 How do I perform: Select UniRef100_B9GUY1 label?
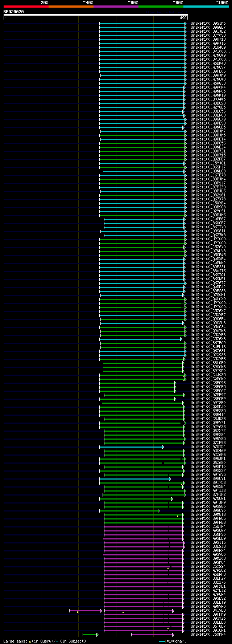208,479
